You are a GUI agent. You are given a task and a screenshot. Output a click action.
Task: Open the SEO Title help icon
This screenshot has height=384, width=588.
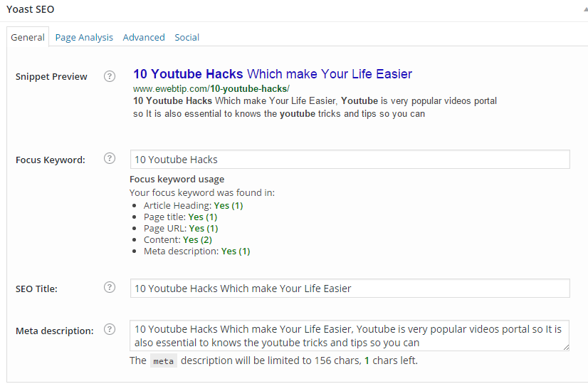coord(110,288)
